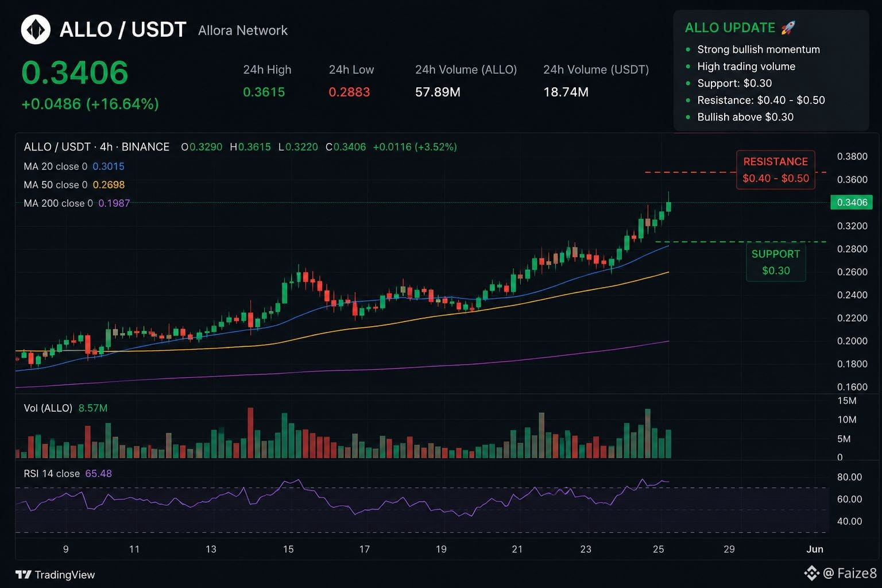The width and height of the screenshot is (882, 588).
Task: Click the Strong bullish momentum bullet
Action: click(x=759, y=49)
